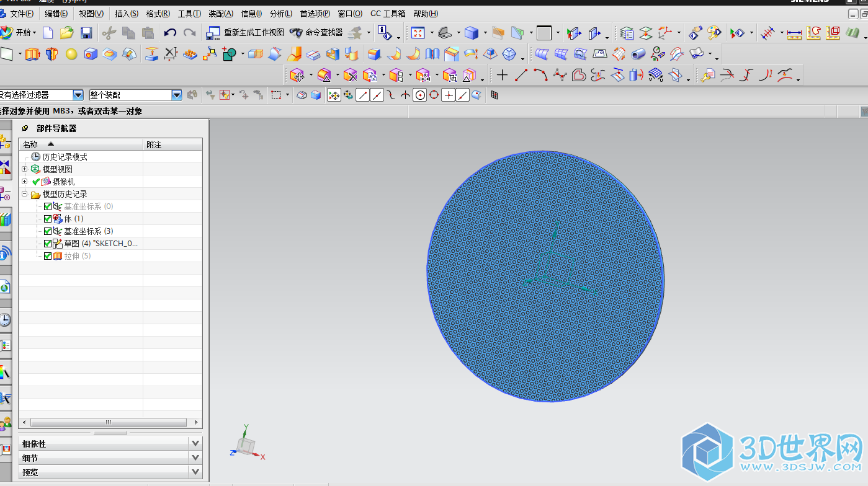Image resolution: width=868 pixels, height=486 pixels.
Task: Expand the 摄像机 tree node
Action: pyautogui.click(x=24, y=182)
